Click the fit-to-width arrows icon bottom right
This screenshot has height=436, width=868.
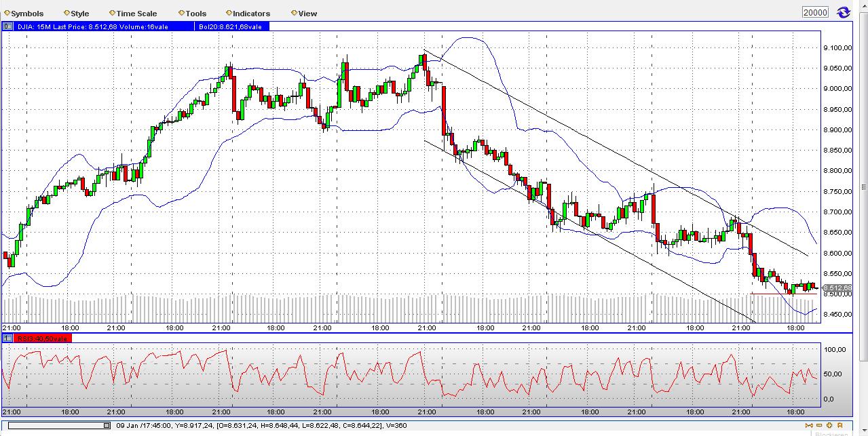tap(808, 425)
